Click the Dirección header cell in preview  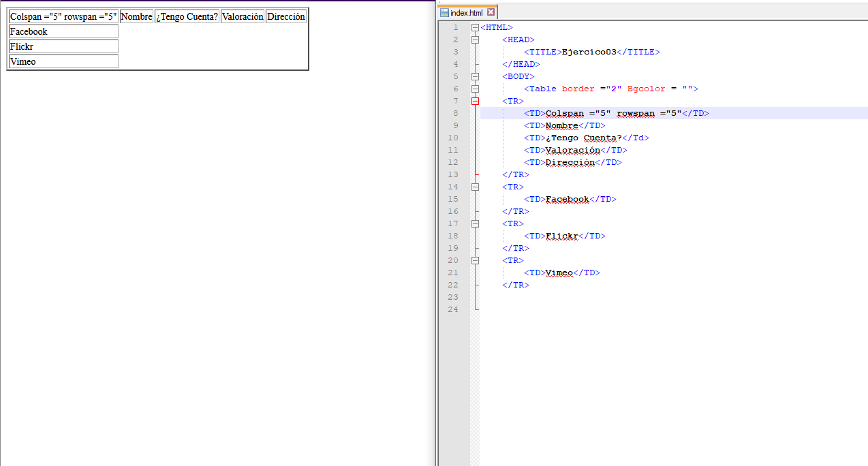pos(285,17)
